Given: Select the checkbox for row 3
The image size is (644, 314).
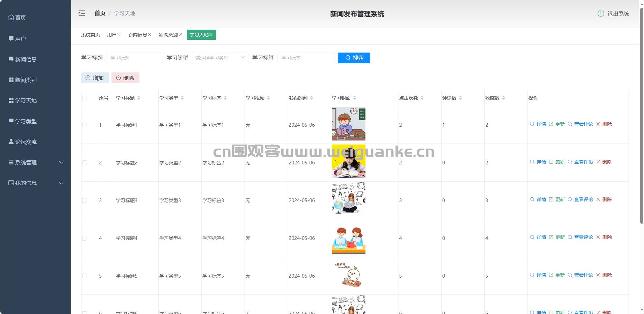Looking at the screenshot, I should [x=85, y=200].
